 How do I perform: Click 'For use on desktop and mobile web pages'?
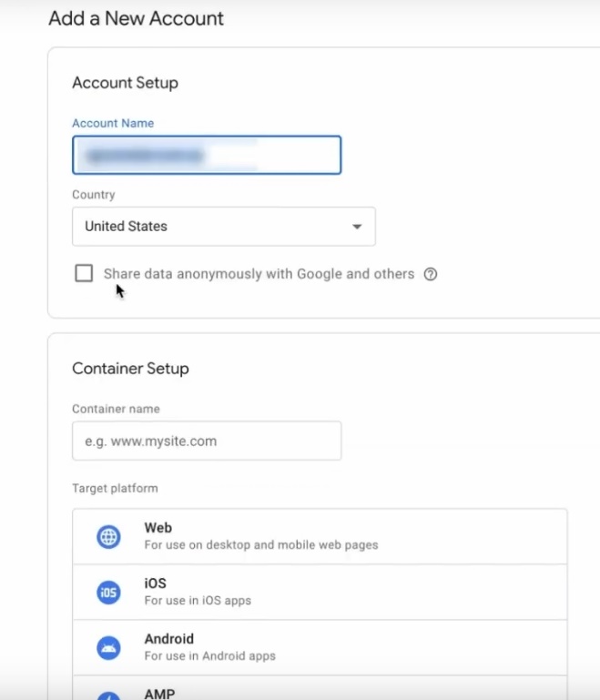260,545
